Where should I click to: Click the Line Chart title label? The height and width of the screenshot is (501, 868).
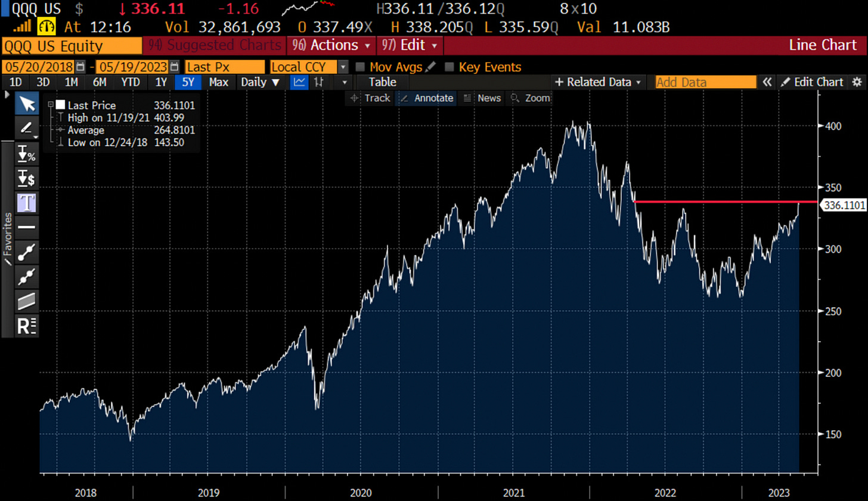click(823, 45)
